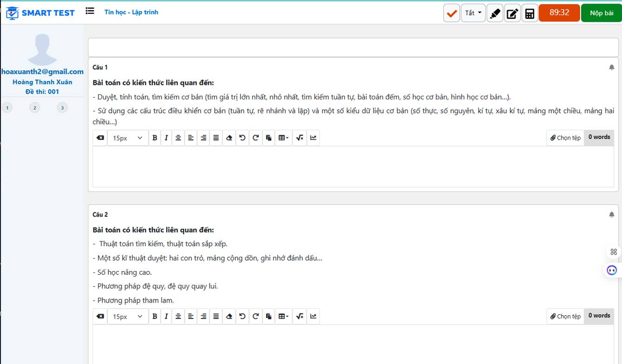Toggle italic in Câu 1 editor
Viewport: 622px width, 364px height.
coord(166,138)
